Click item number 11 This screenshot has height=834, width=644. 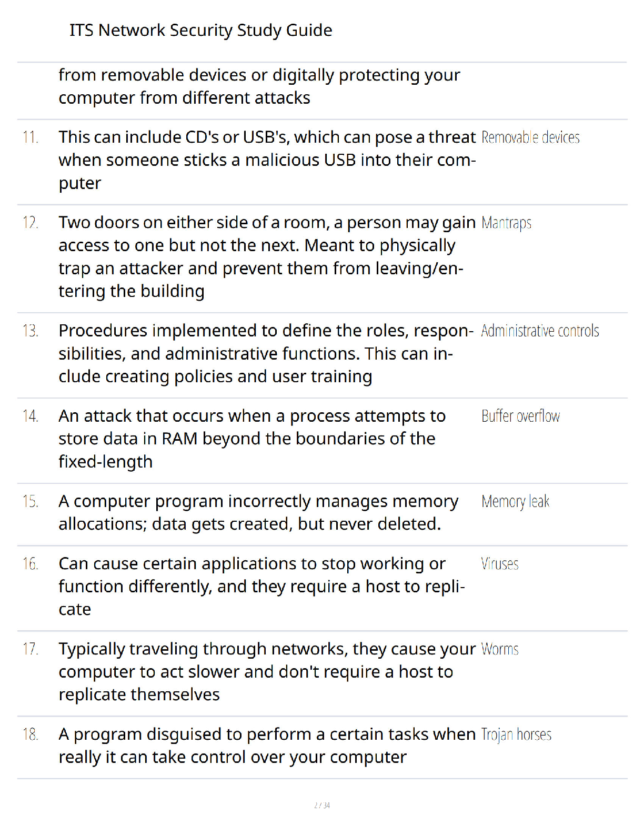click(x=31, y=137)
